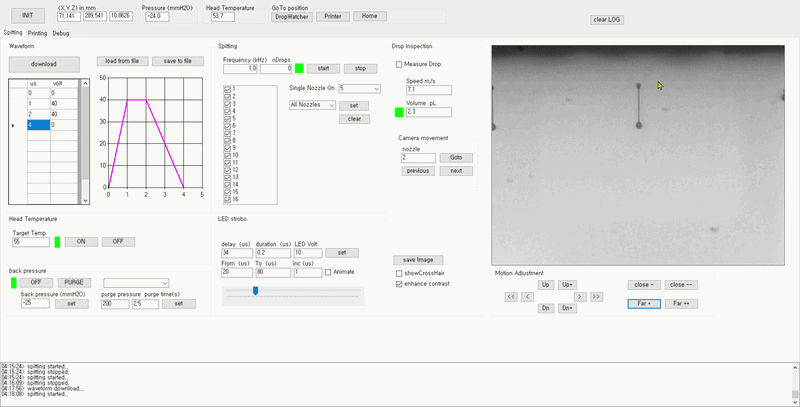The height and width of the screenshot is (407, 800).
Task: Move camera with the Up button
Action: coord(545,285)
